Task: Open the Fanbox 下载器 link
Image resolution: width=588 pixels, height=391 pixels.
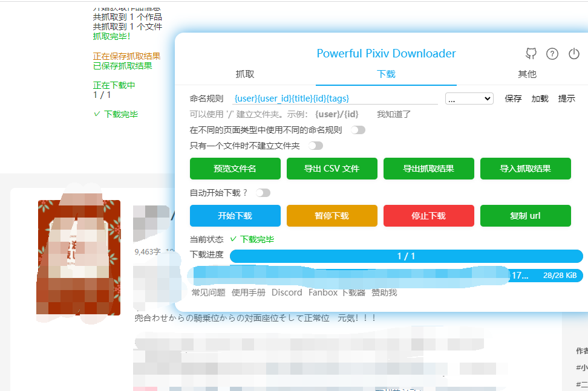Action: [337, 292]
